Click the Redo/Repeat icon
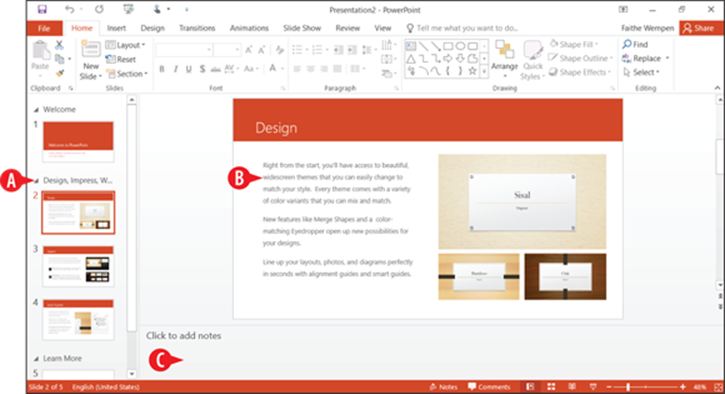 coord(99,9)
